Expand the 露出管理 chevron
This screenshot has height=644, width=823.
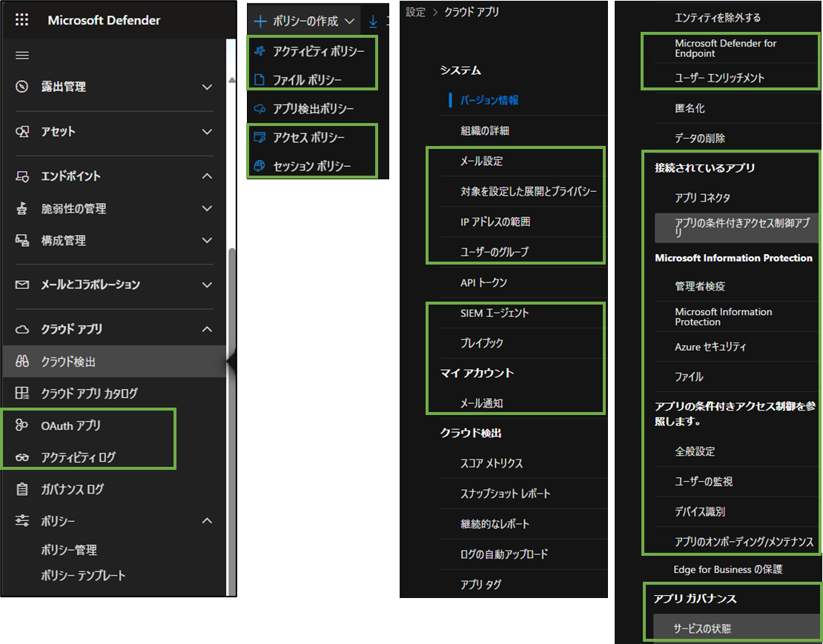pyautogui.click(x=208, y=87)
